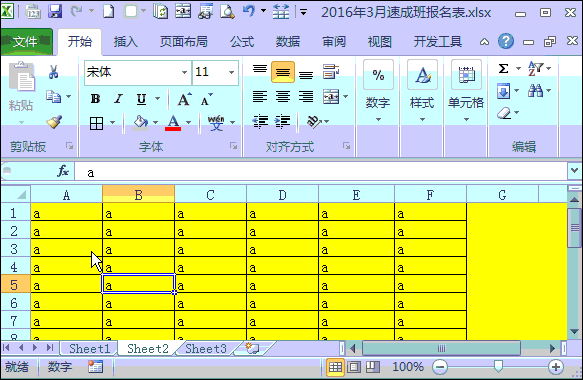Click the Copy icon in clipboard group
This screenshot has width=583, height=380.
53,97
